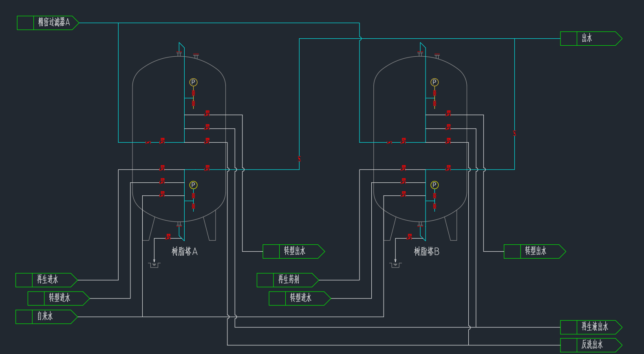644x354 pixels.
Task: Select the 树脂塔A text label
Action: pyautogui.click(x=185, y=252)
